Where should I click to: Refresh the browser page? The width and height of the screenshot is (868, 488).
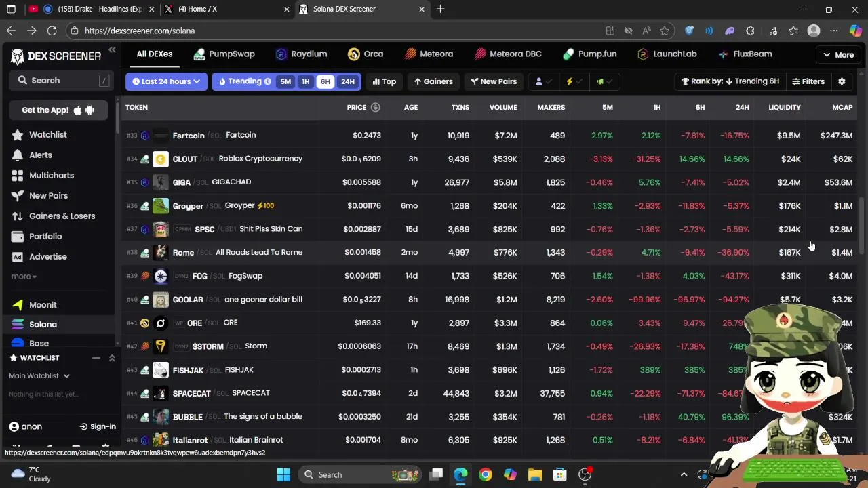[x=52, y=30]
